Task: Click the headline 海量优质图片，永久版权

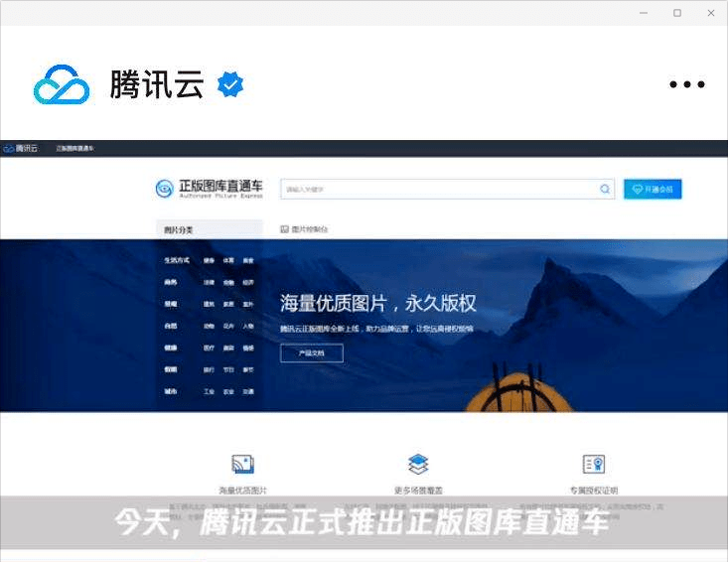Action: point(378,304)
